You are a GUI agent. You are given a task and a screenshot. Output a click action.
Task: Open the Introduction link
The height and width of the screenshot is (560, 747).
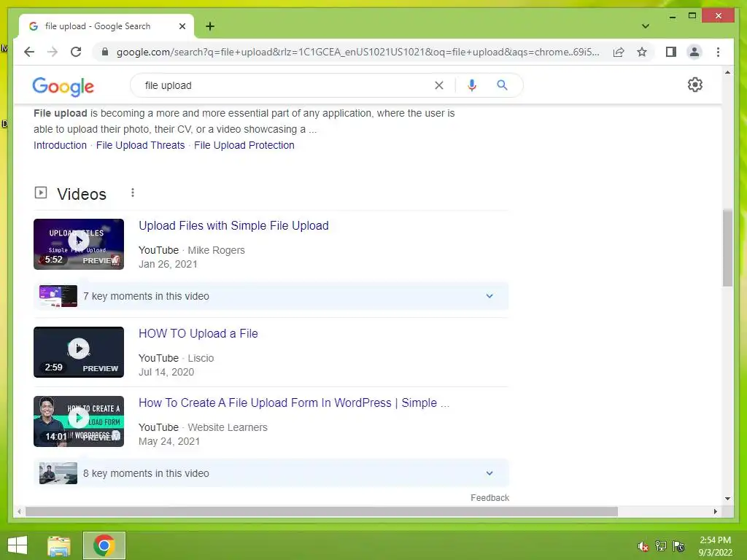[x=60, y=145]
